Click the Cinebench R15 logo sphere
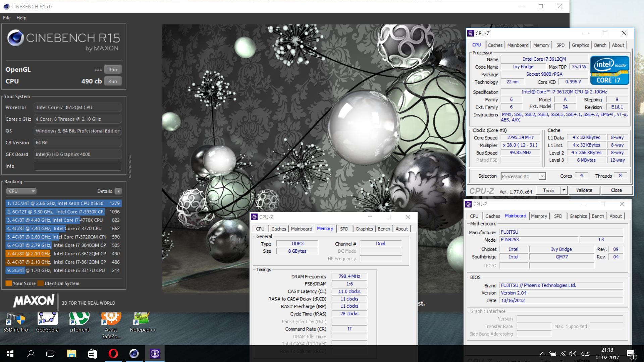The image size is (644, 362). [x=15, y=38]
